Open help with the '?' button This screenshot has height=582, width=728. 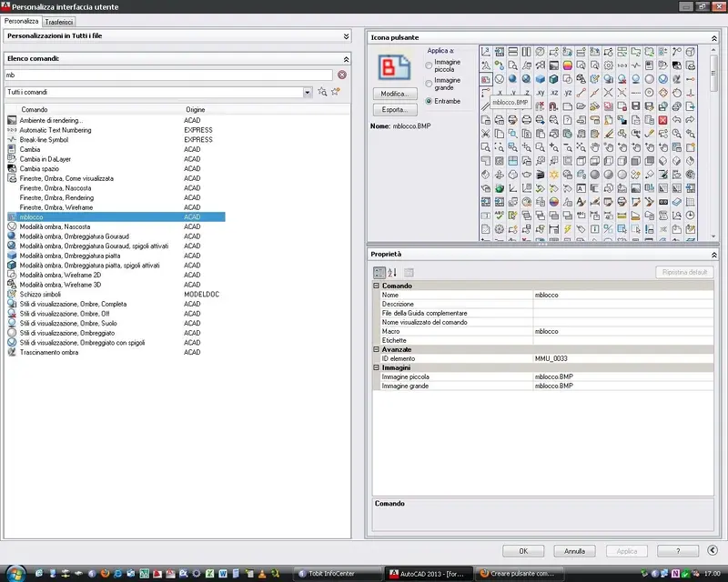(678, 551)
